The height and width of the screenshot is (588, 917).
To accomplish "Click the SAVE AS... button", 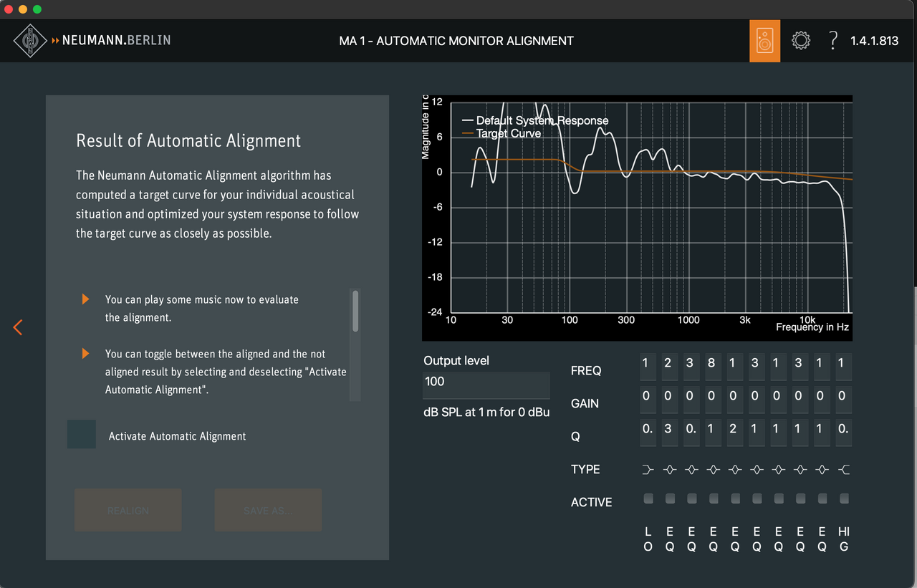I will click(x=268, y=511).
